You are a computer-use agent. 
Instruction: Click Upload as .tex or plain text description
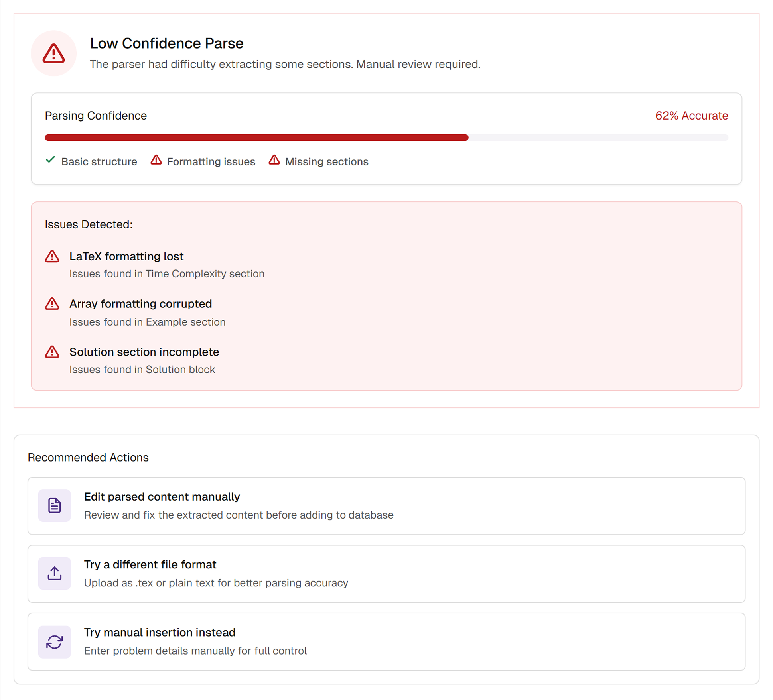click(x=216, y=583)
